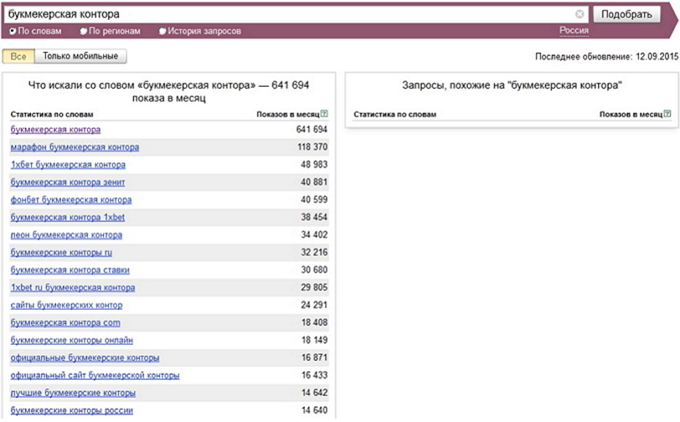The image size is (680, 422).
Task: Click left panel 'Статистика по словам' header
Action: click(52, 114)
